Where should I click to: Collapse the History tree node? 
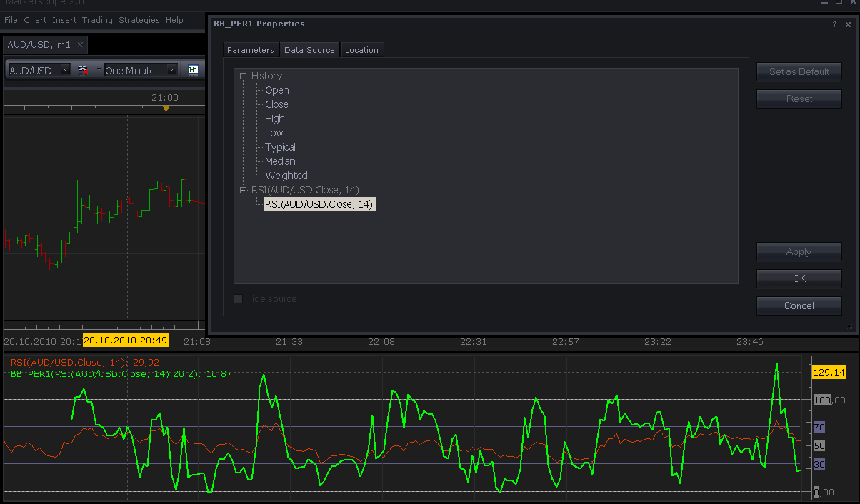(244, 76)
